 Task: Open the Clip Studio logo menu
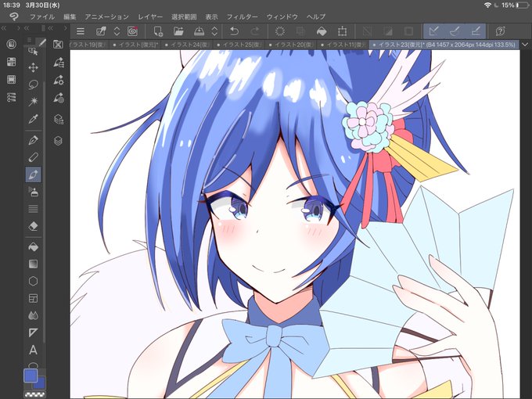[x=14, y=16]
